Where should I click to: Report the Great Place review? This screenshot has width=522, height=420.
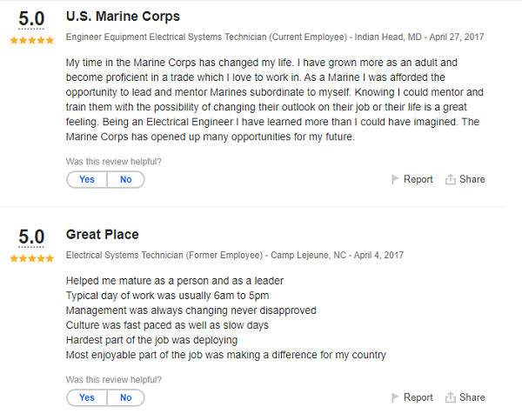418,397
